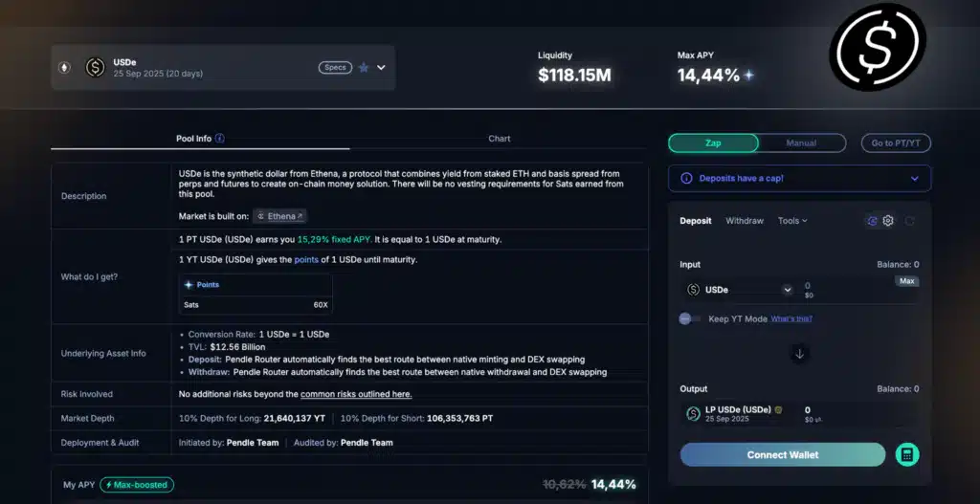
Task: Select the Zap mode
Action: (x=713, y=143)
